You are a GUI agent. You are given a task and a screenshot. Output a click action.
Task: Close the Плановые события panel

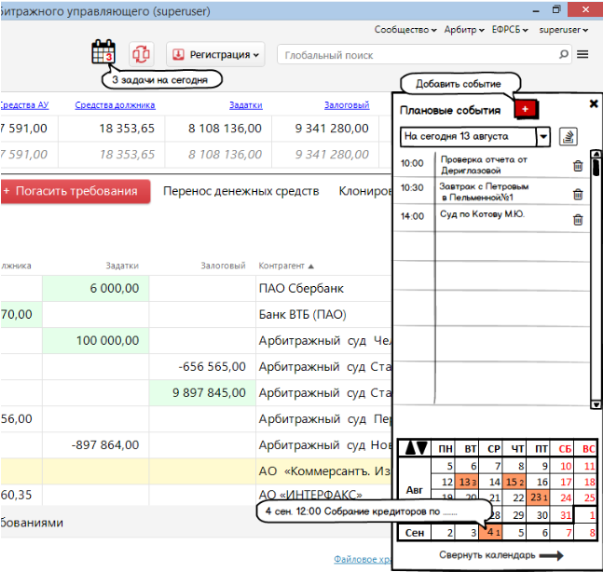(x=592, y=103)
